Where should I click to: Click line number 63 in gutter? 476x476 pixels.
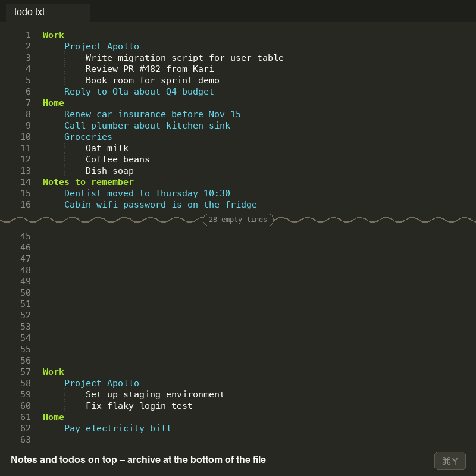tap(26, 440)
